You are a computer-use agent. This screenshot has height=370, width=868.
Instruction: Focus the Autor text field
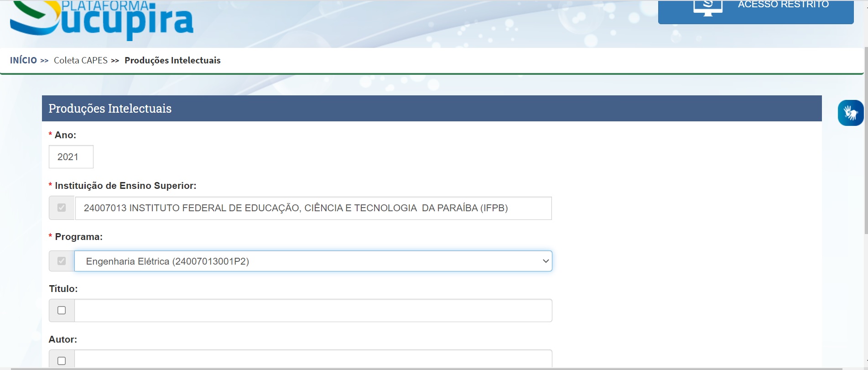point(313,360)
